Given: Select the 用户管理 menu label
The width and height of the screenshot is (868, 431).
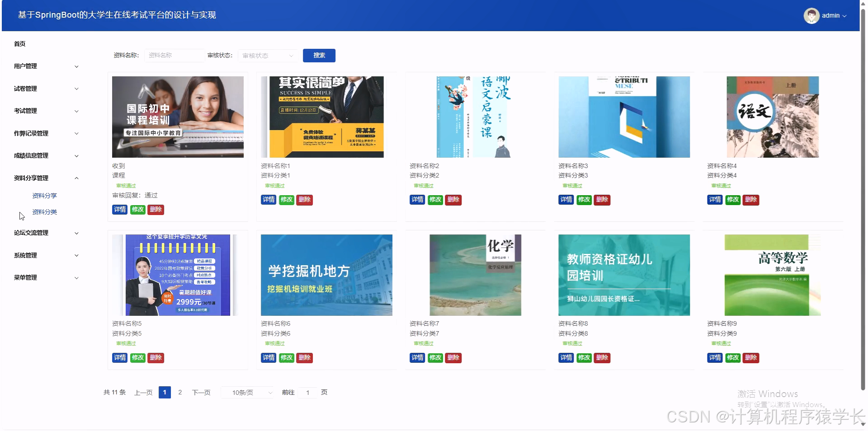Looking at the screenshot, I should click(x=25, y=66).
